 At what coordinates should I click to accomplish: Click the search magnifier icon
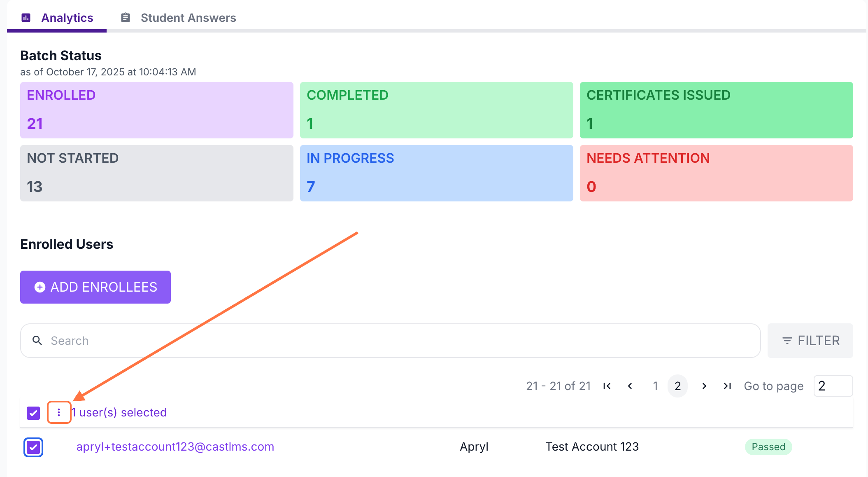[x=37, y=341]
